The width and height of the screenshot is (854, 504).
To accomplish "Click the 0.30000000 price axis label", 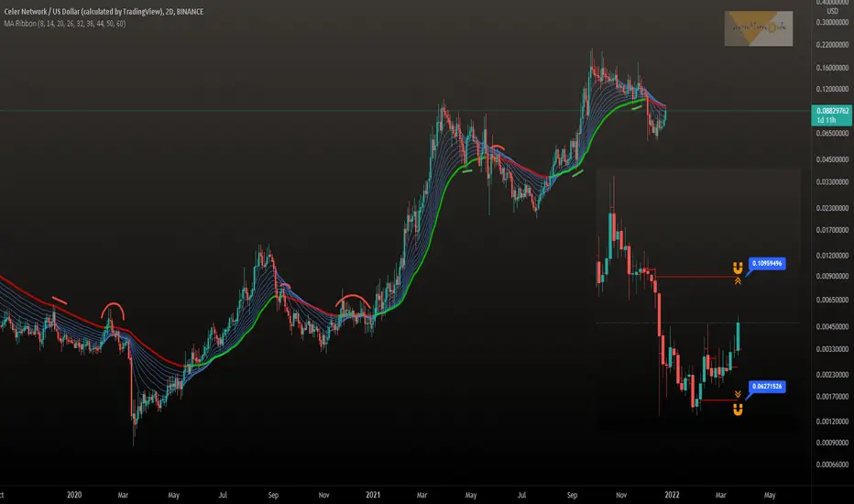I will point(832,23).
